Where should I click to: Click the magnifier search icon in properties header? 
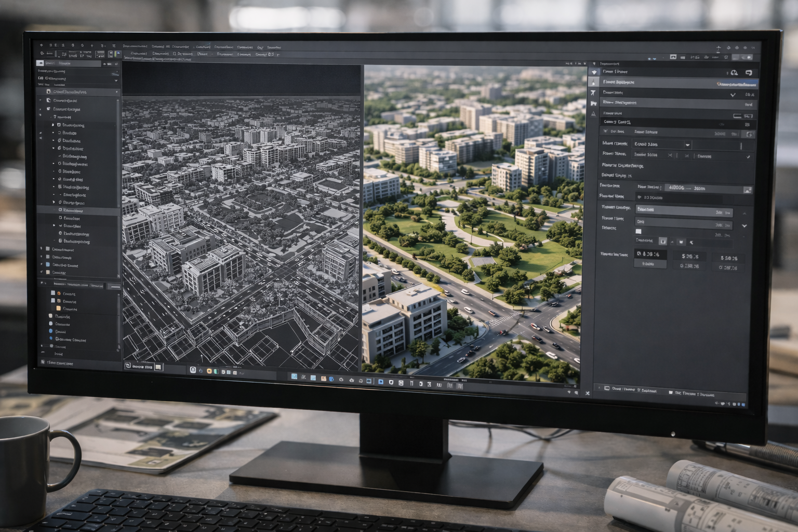click(734, 73)
